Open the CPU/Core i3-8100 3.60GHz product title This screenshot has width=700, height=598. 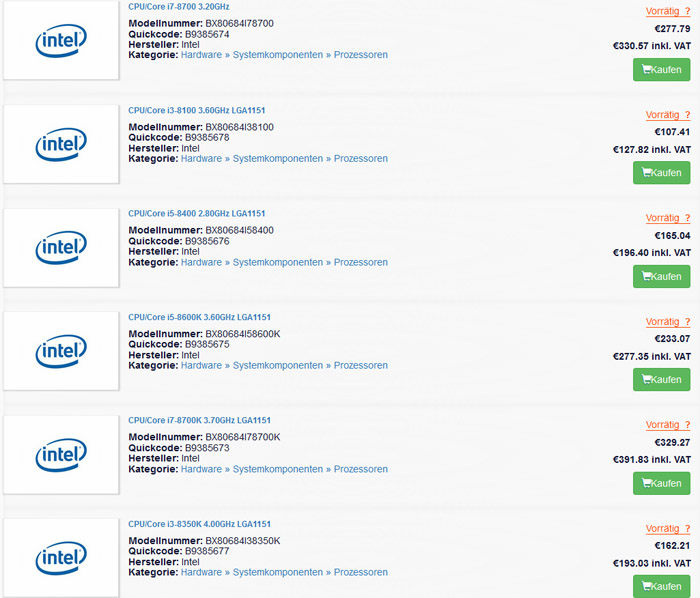[x=197, y=110]
